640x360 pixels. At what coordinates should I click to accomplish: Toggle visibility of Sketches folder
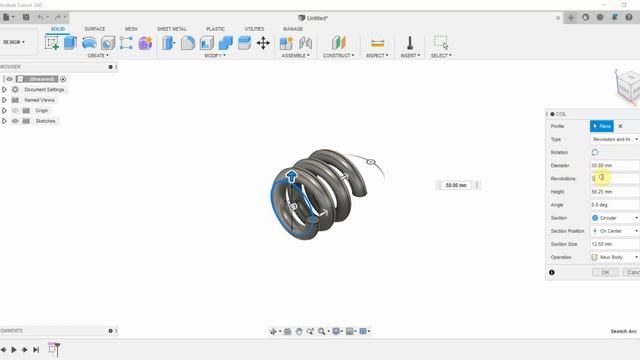point(15,121)
